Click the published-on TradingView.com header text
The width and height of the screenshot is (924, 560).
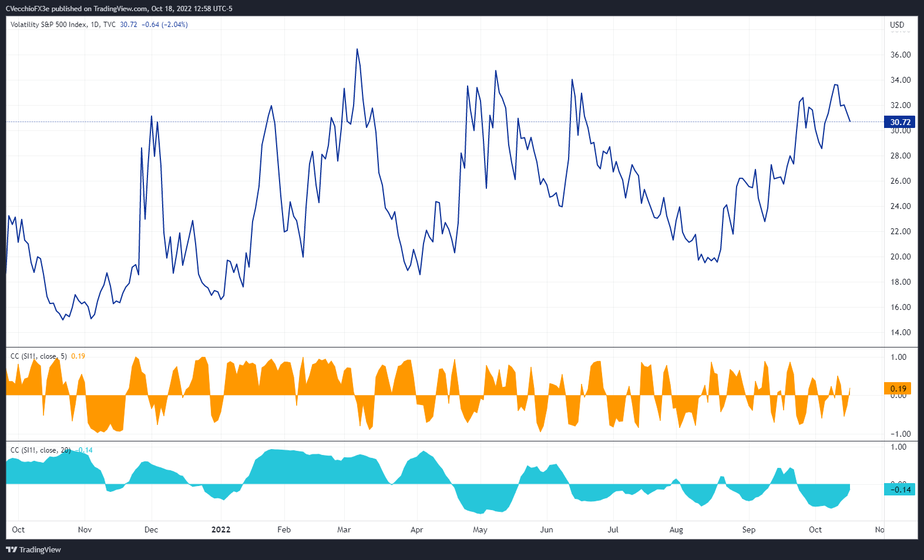pyautogui.click(x=119, y=9)
